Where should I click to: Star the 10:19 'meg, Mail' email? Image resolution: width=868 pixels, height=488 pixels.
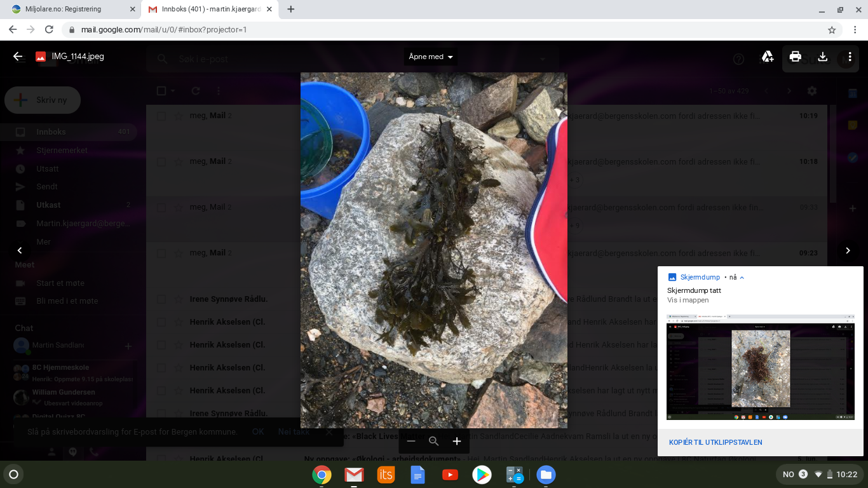tap(179, 116)
